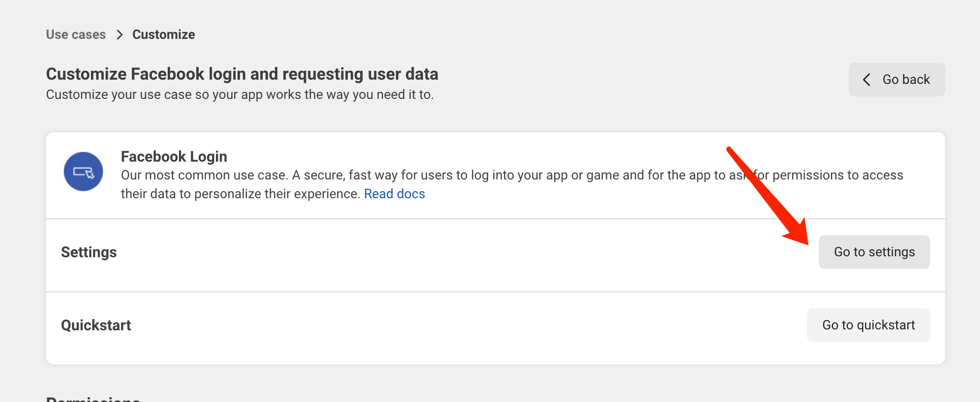This screenshot has width=980, height=402.
Task: Click the Customize breadcrumb label
Action: (163, 35)
